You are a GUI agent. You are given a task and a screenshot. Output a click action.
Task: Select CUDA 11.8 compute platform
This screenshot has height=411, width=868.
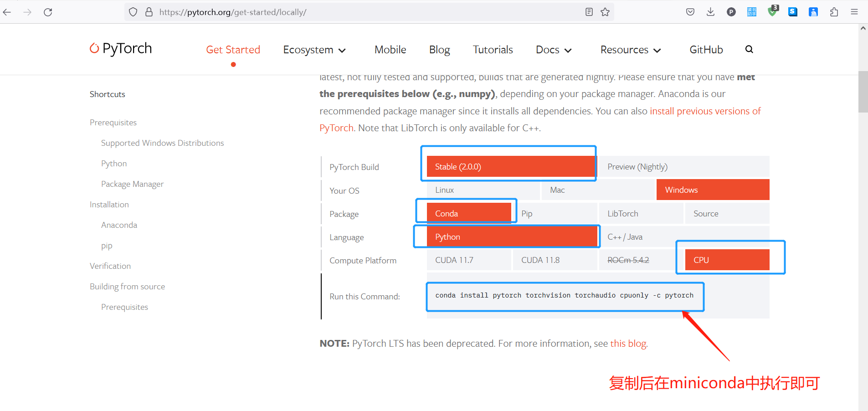[x=555, y=260]
